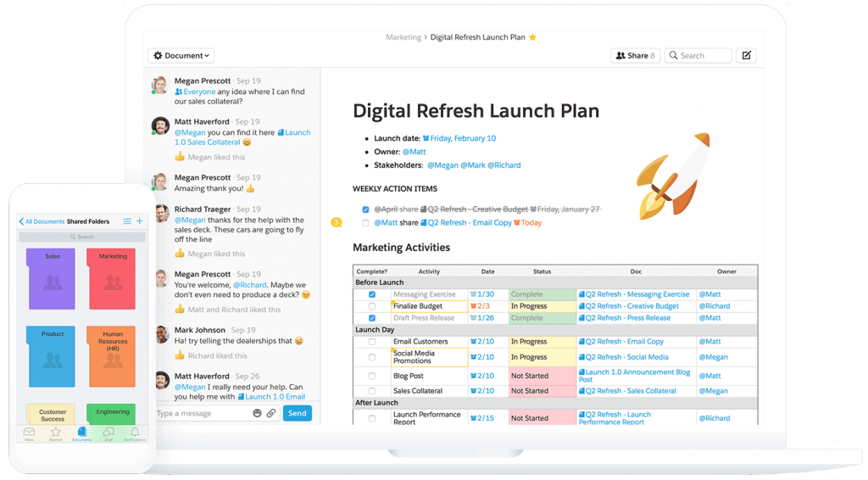Open the comment bubble showing 3
This screenshot has height=480, width=868.
[336, 222]
